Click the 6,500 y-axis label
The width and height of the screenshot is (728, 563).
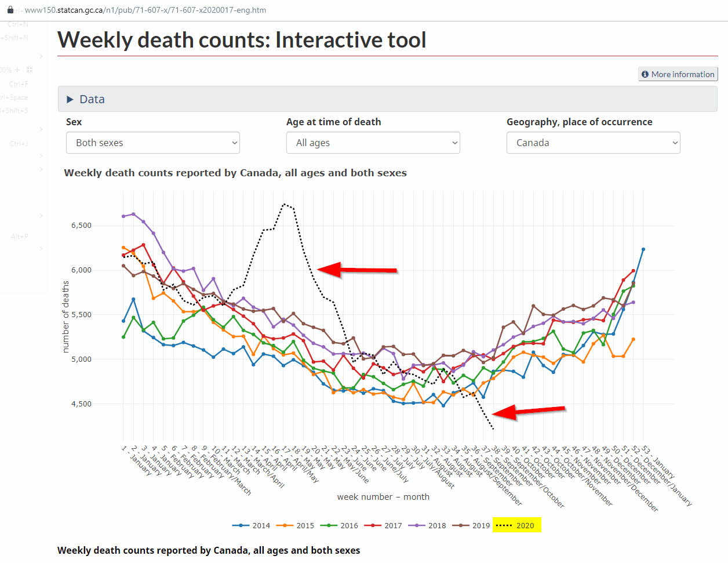coord(81,226)
